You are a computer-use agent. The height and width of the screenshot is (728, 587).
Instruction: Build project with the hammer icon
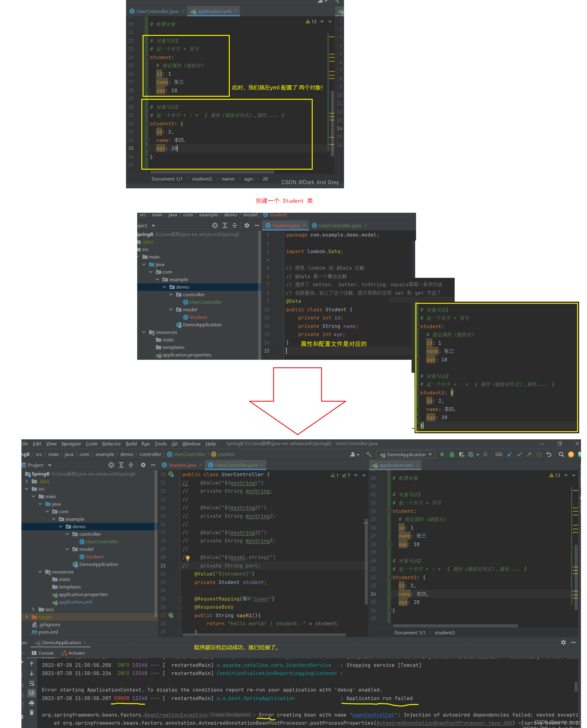[x=369, y=455]
